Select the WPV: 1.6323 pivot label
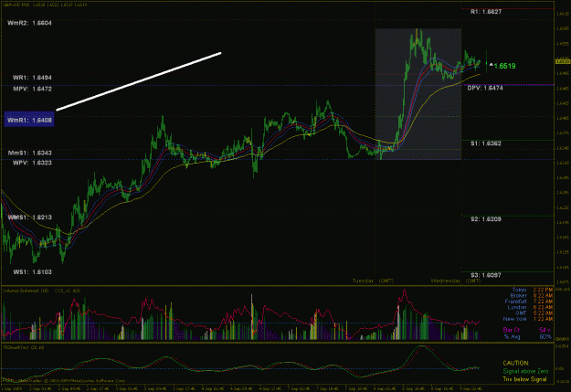This screenshot has height=392, width=571. (32, 163)
